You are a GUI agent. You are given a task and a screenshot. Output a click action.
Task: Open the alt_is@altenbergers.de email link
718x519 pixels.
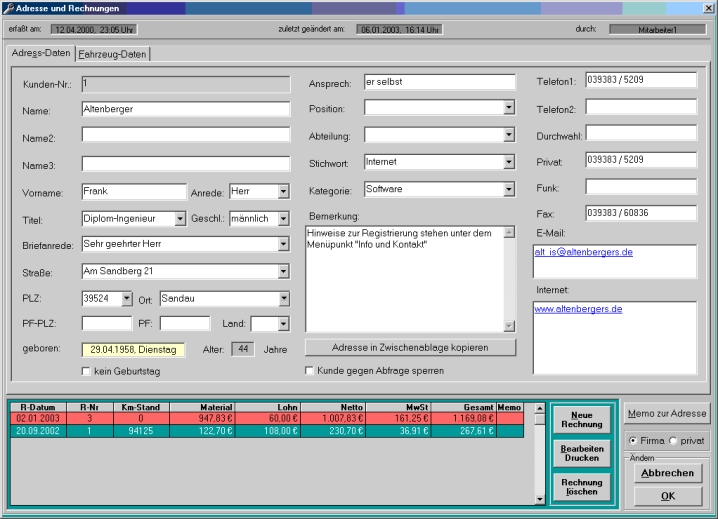pyautogui.click(x=583, y=253)
